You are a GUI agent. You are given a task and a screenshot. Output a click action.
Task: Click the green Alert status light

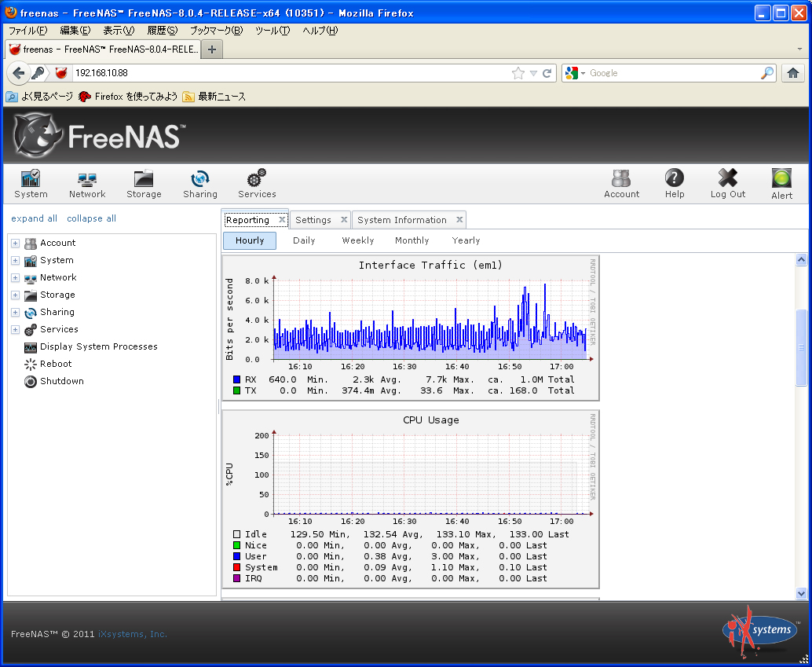[x=781, y=178]
